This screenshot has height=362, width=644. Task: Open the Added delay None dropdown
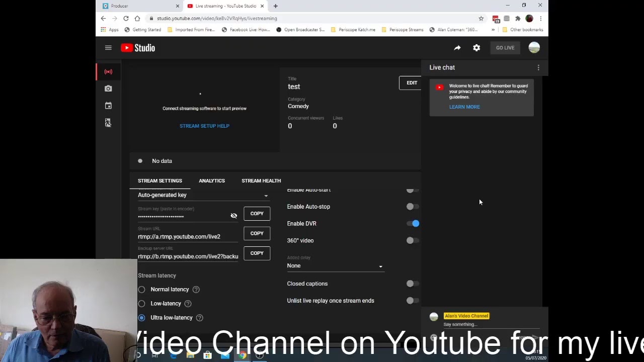(335, 266)
